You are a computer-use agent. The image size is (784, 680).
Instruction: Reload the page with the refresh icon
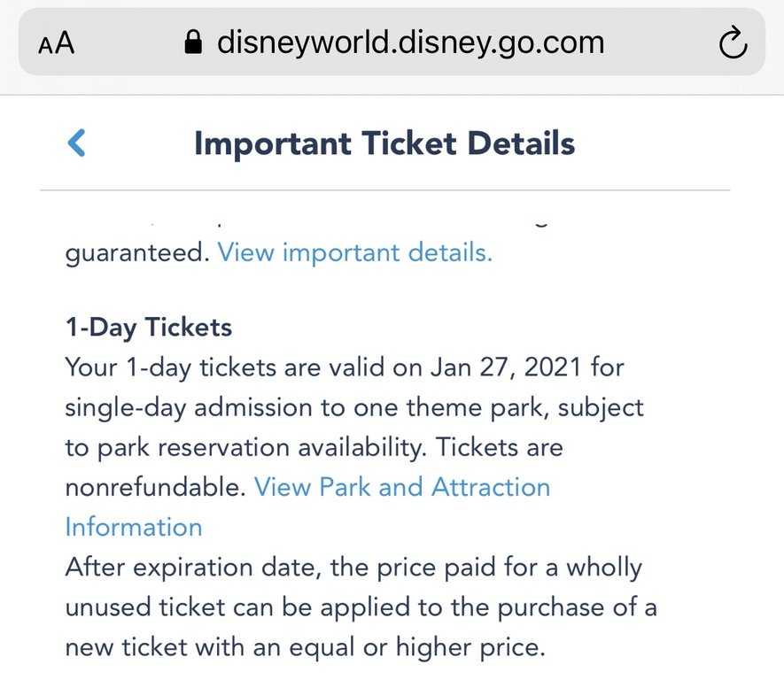point(733,43)
